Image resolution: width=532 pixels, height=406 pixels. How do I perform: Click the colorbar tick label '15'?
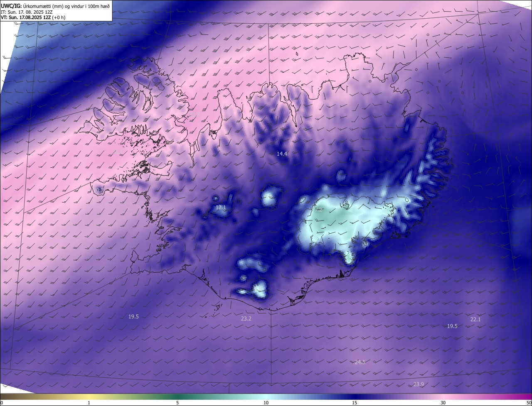[x=355, y=403]
